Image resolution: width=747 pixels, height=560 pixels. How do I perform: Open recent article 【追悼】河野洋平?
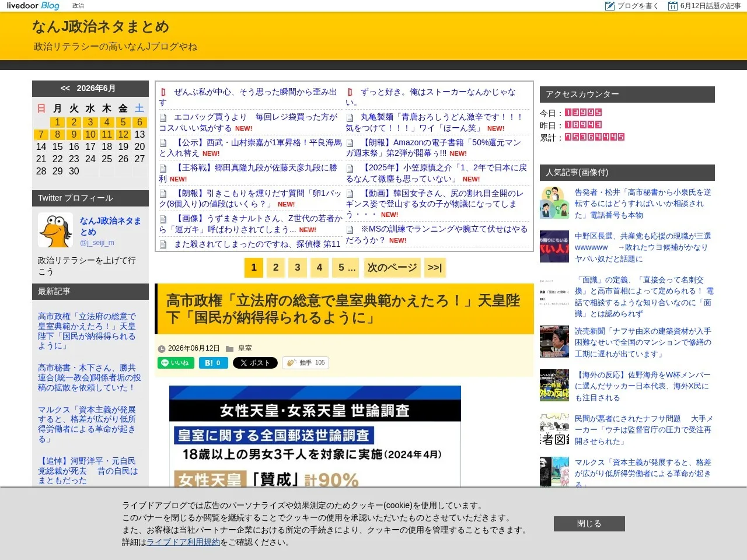(x=88, y=471)
